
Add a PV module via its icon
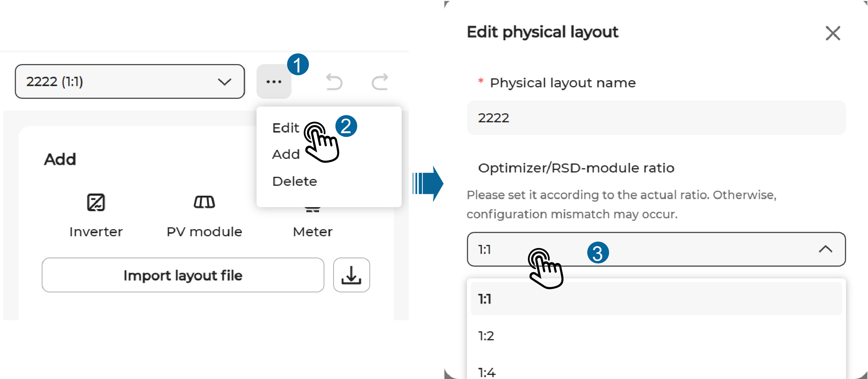[204, 202]
